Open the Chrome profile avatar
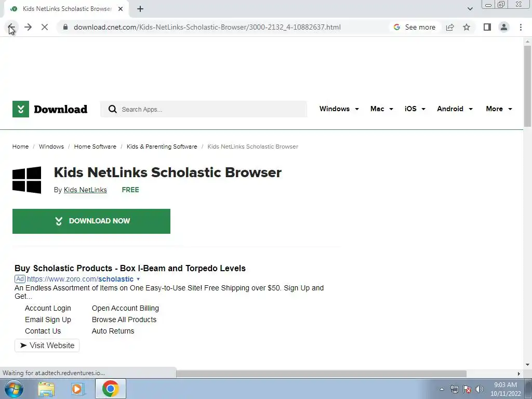The width and height of the screenshot is (532, 399). tap(504, 27)
